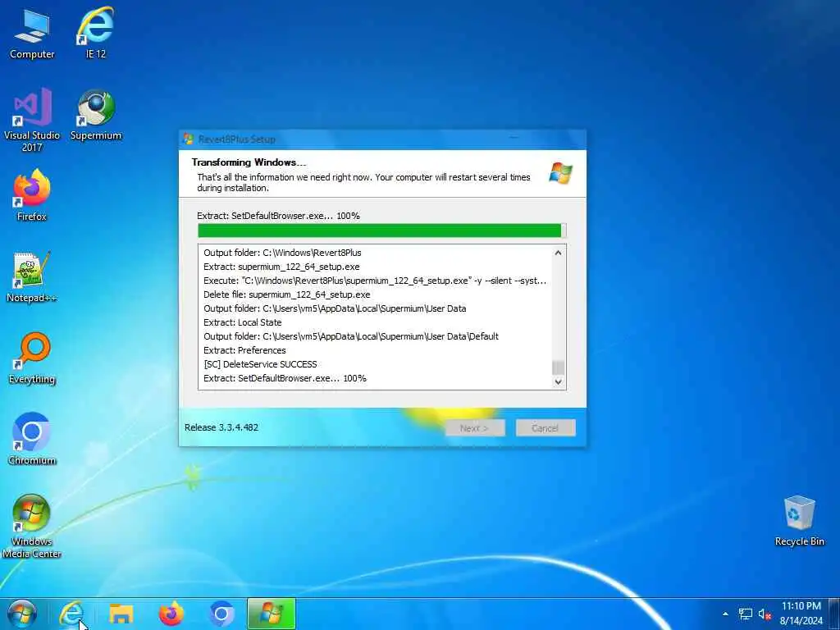
Task: Launch IE 12 from the desktop
Action: [x=95, y=33]
